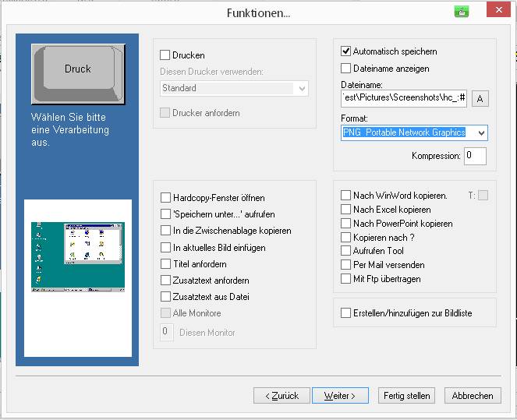Tick Nach PowerPoint kopieren

(345, 223)
